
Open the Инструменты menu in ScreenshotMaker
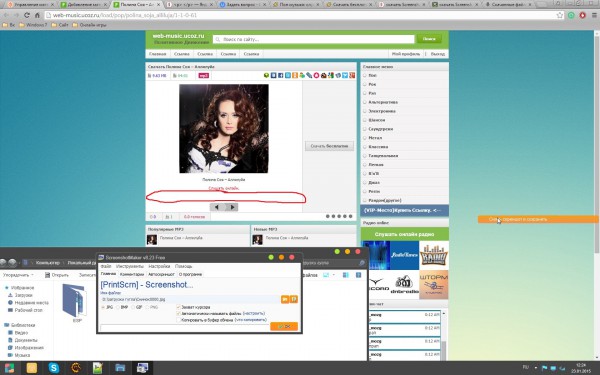coord(129,266)
